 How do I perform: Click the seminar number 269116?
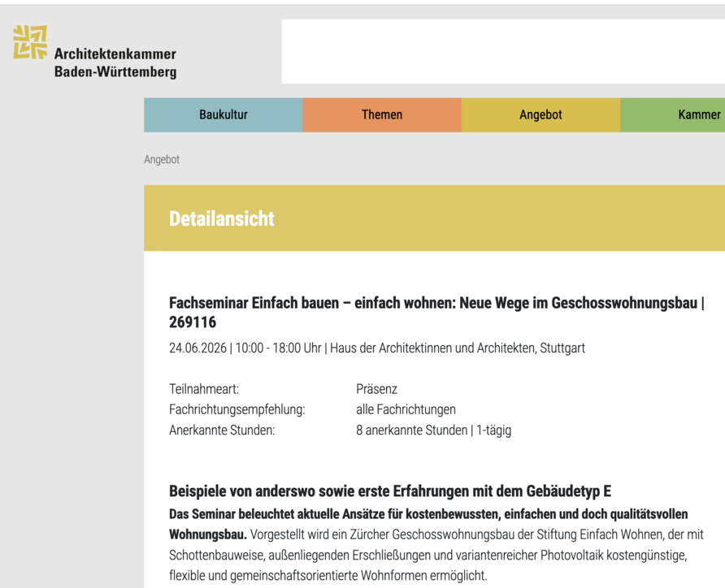(x=193, y=322)
